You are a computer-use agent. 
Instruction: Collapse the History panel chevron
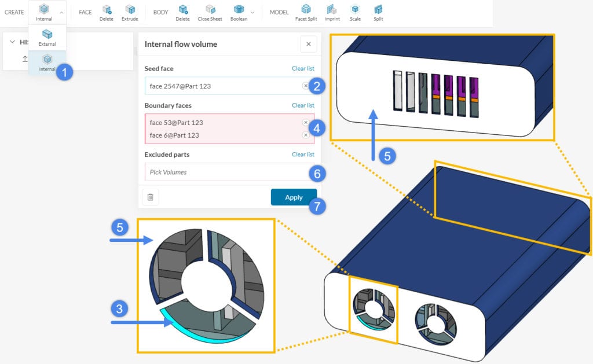[12, 42]
